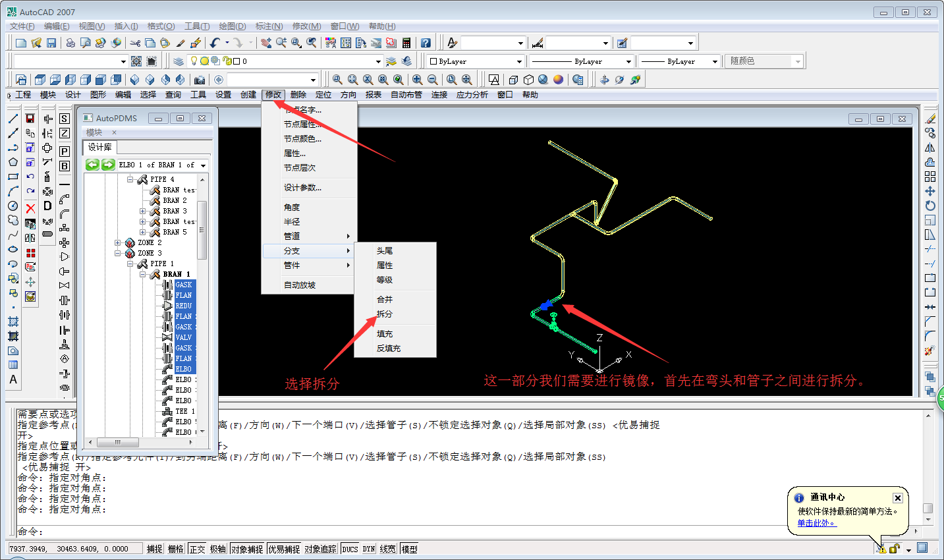Open the ByLayer linetype dropdown
The height and width of the screenshot is (560, 944).
point(628,61)
